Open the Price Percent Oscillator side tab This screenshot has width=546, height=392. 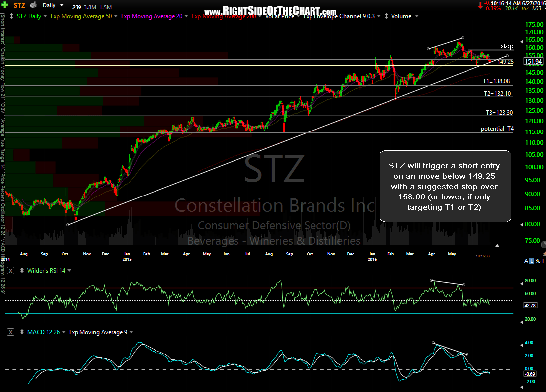(x=3, y=203)
